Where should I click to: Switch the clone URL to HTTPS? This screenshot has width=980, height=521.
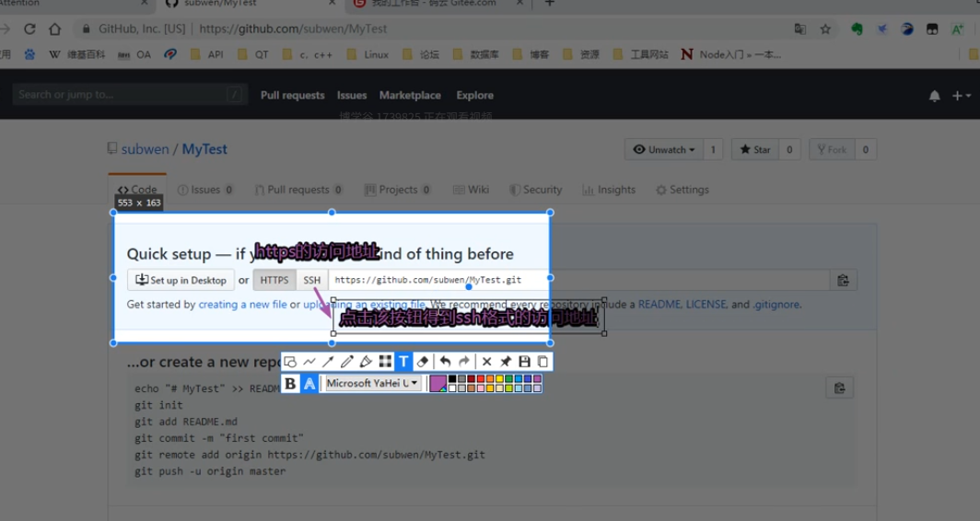(x=274, y=280)
